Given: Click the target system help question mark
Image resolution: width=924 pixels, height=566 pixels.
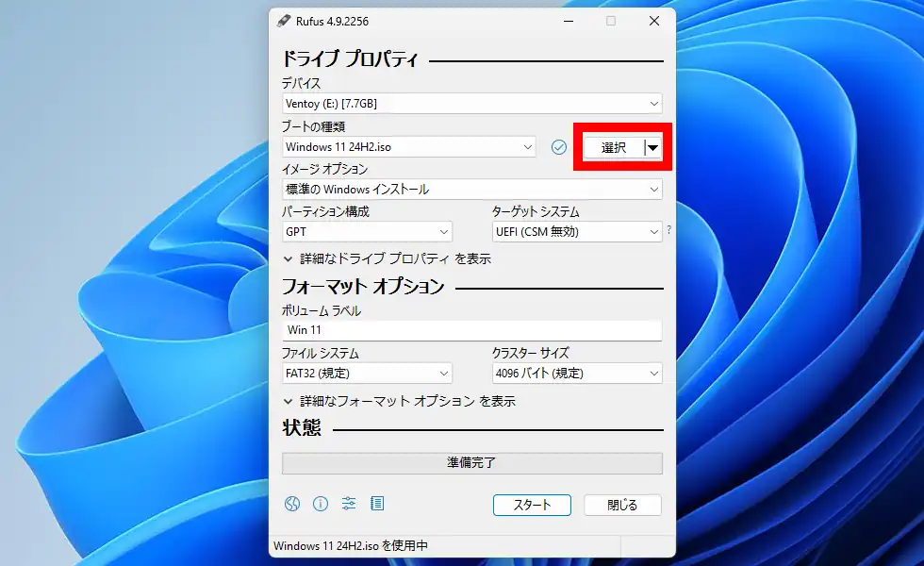Looking at the screenshot, I should point(668,230).
